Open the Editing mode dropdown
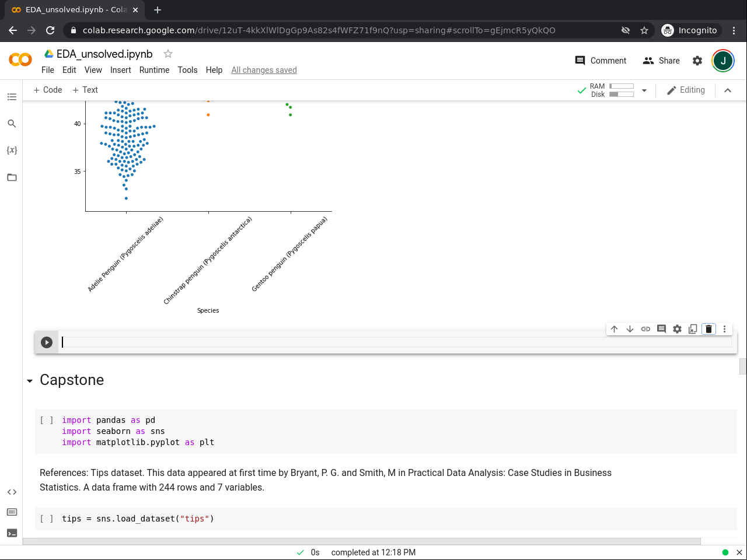 686,90
